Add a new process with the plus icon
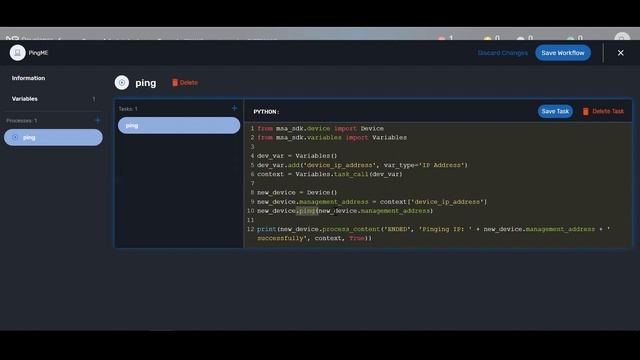 click(x=98, y=120)
